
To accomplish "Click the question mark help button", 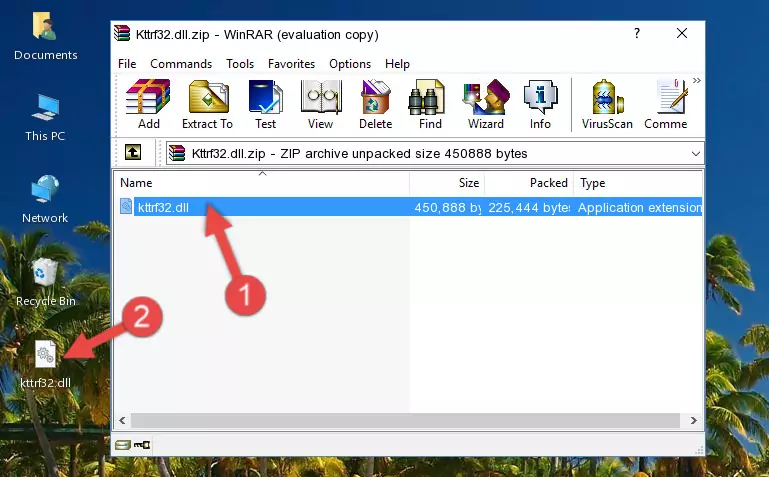I will pyautogui.click(x=637, y=33).
